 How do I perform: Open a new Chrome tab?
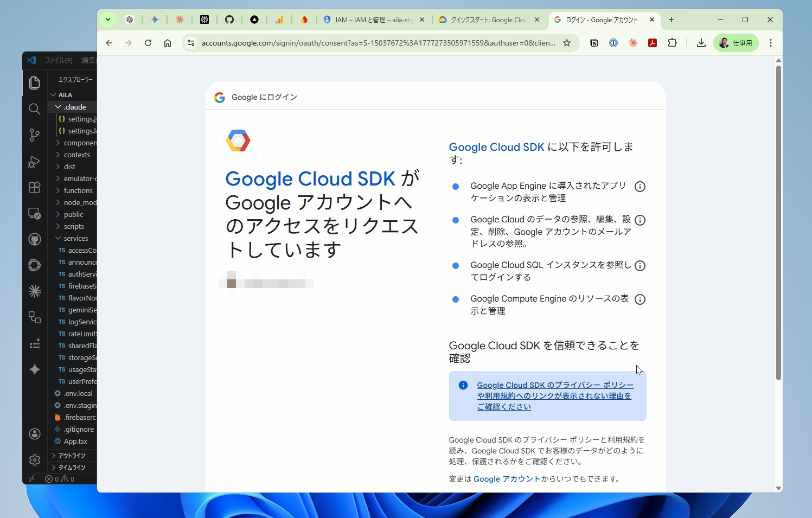(x=672, y=20)
